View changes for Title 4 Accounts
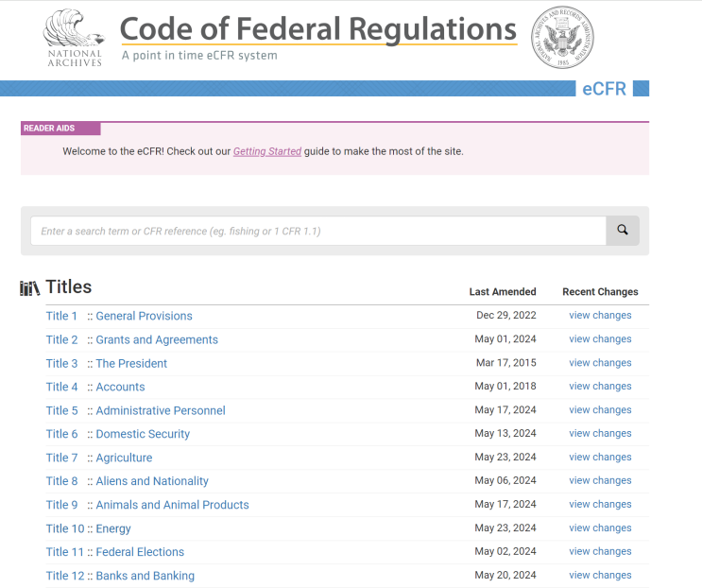This screenshot has height=588, width=702. tap(600, 387)
